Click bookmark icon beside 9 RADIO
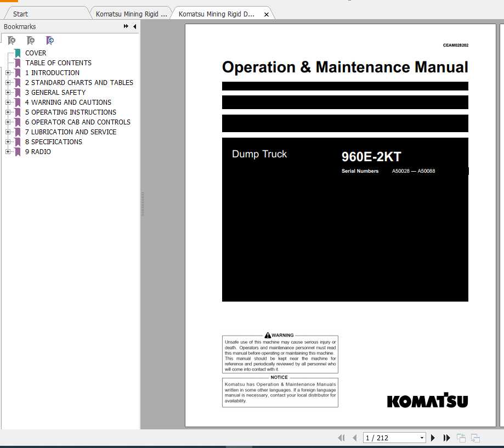 point(18,152)
